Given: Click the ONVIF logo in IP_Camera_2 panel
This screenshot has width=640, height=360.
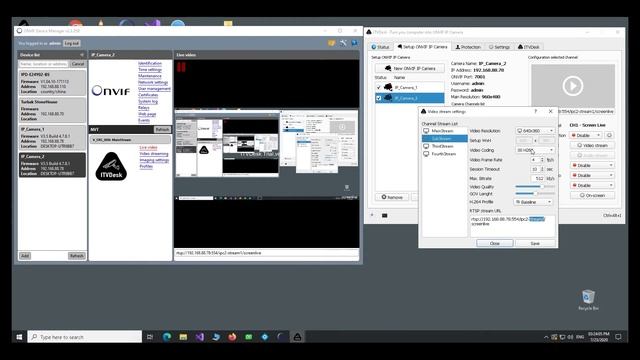Looking at the screenshot, I should pos(111,91).
